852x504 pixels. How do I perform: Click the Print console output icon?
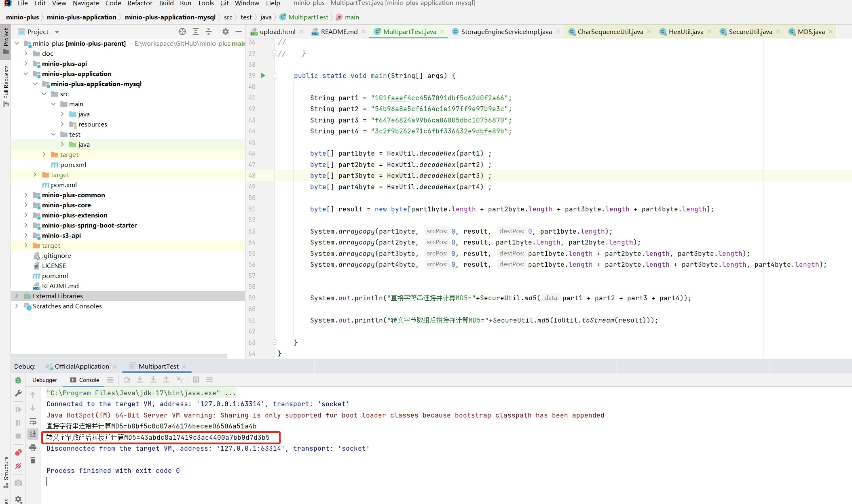tap(33, 447)
